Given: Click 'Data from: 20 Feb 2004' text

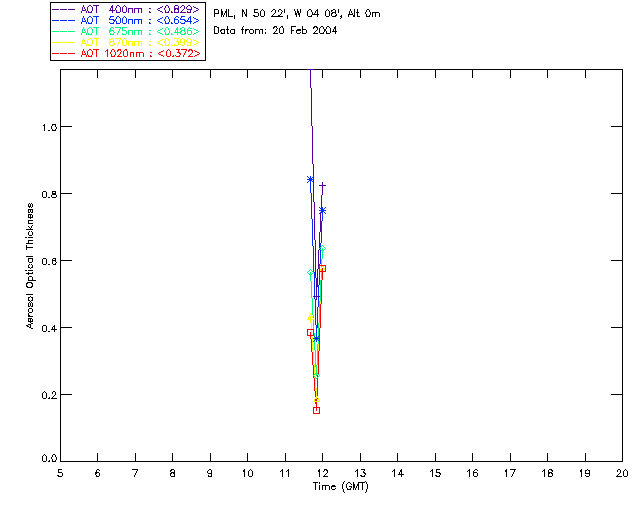Looking at the screenshot, I should click(275, 31).
